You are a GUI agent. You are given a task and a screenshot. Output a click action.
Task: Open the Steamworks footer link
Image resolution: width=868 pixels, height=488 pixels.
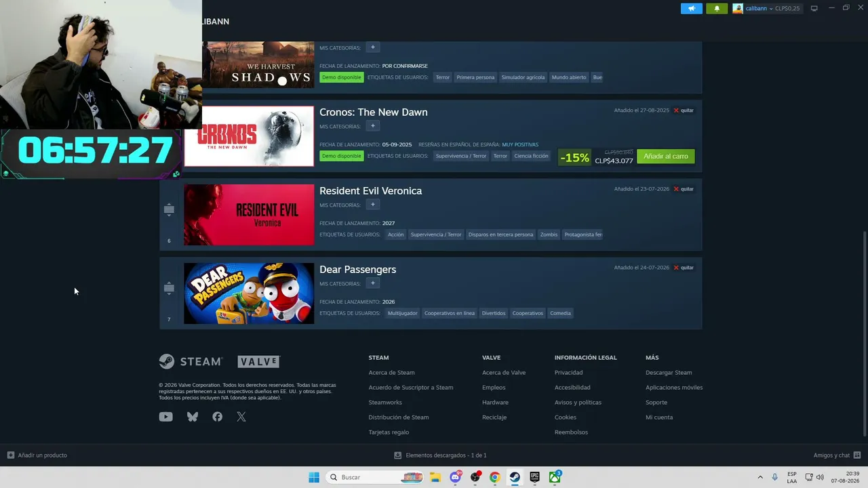[x=385, y=403]
